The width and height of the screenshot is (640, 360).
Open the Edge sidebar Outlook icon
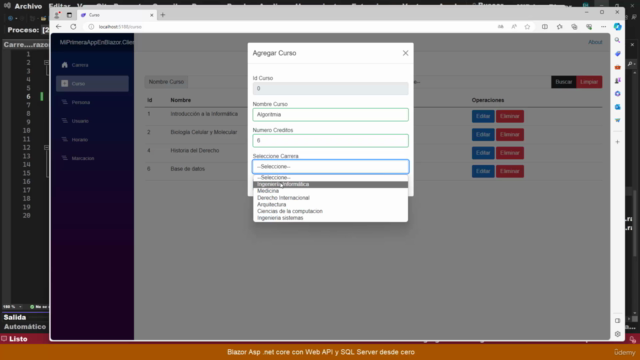click(618, 107)
